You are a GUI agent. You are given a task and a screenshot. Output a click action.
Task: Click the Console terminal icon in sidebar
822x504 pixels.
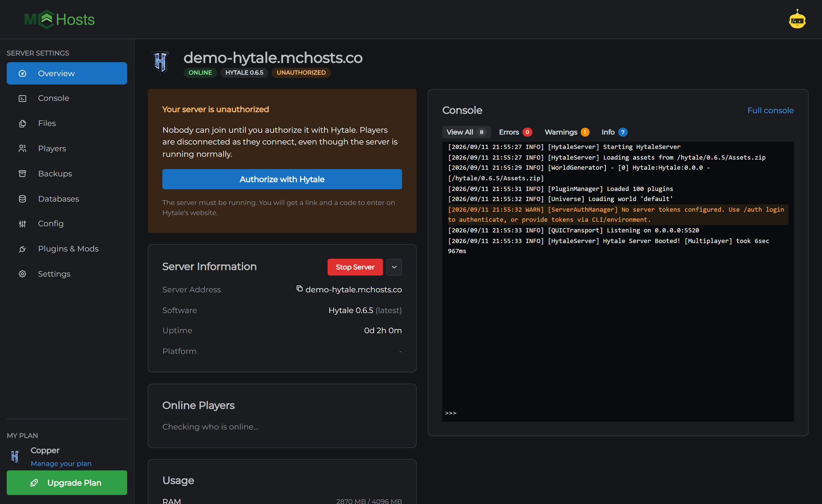22,98
